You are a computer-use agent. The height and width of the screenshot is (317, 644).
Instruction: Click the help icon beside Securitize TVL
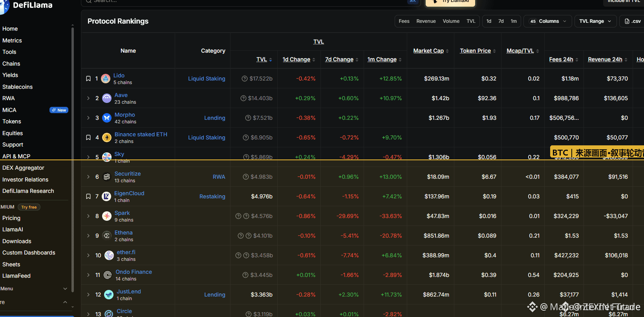[246, 177]
